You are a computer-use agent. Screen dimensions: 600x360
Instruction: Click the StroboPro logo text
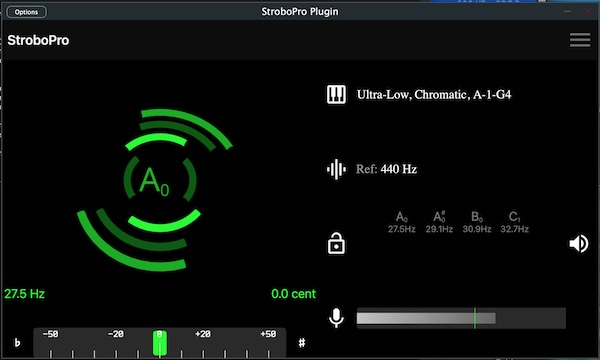pyautogui.click(x=38, y=40)
